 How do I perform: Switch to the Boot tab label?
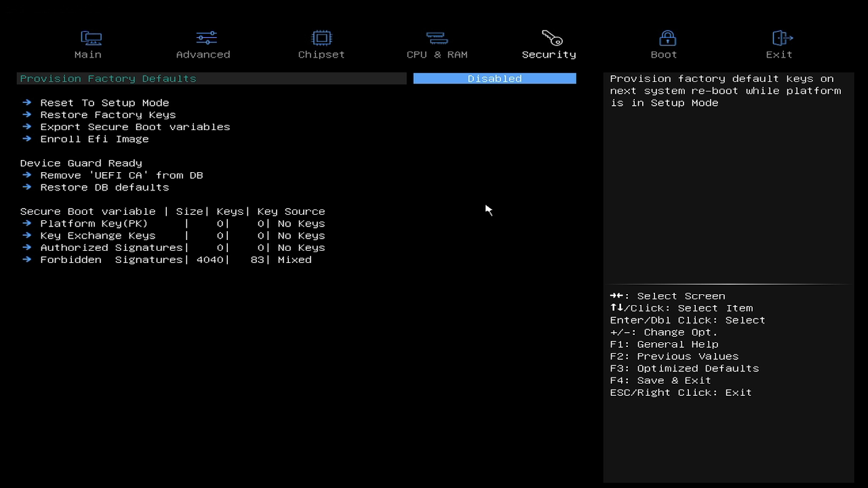(664, 55)
